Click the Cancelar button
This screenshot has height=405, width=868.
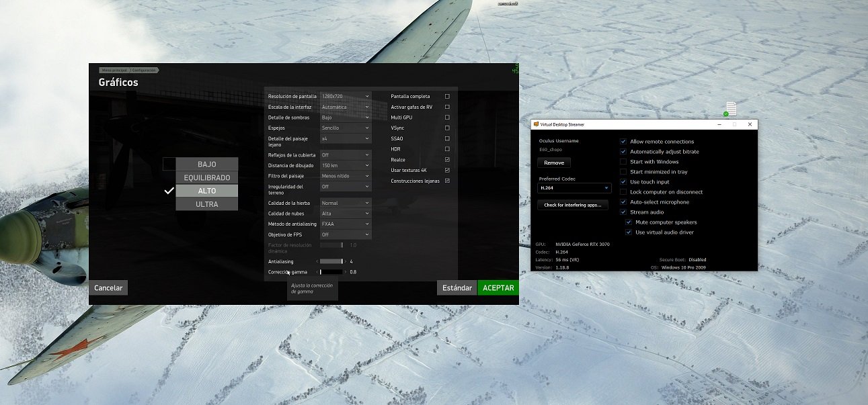108,287
